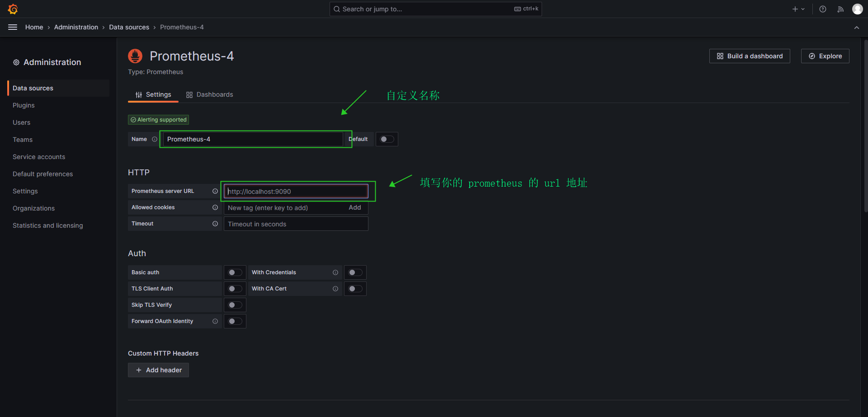The image size is (868, 417).
Task: Expand the plus new-item dropdown
Action: [x=798, y=9]
